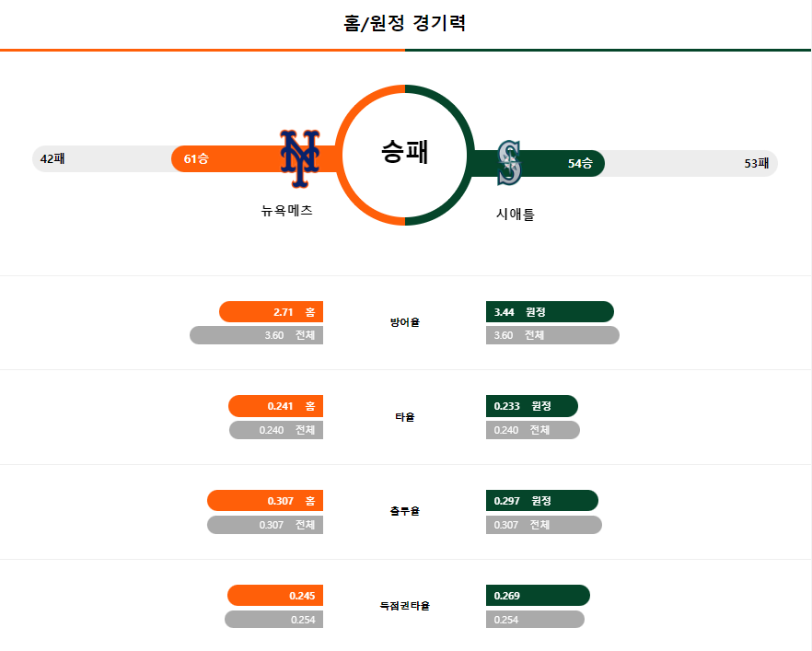The image size is (812, 651).
Task: Select the 승패 center circle
Action: pyautogui.click(x=405, y=155)
